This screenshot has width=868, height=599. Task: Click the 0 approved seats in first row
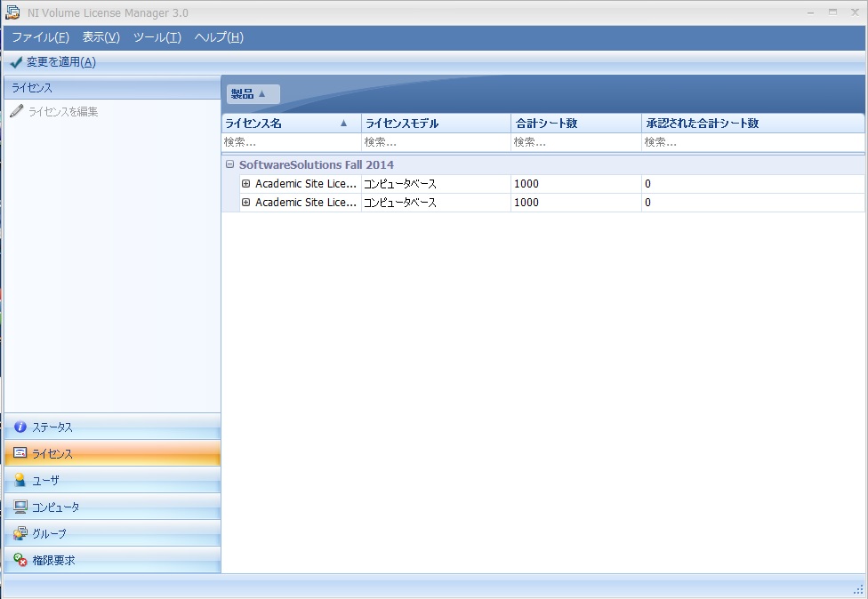(x=647, y=184)
